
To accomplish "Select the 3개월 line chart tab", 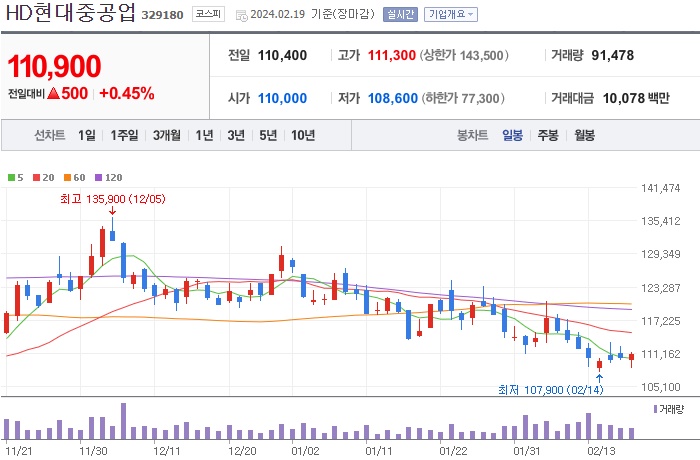I will coord(167,135).
